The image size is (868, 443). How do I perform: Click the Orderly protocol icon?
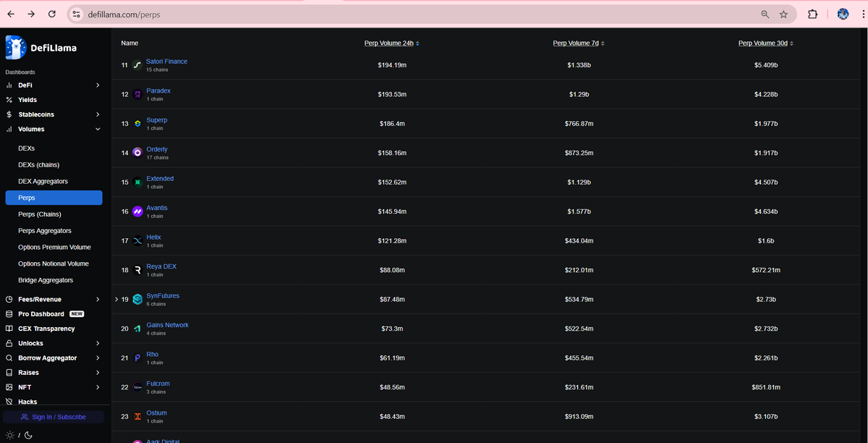(137, 153)
